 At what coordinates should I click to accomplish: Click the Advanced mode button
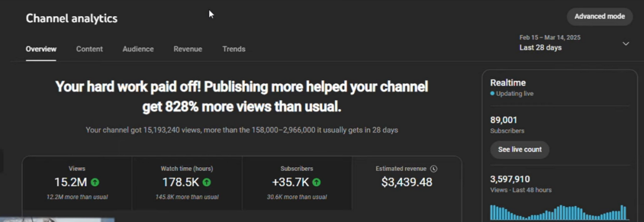click(x=600, y=17)
